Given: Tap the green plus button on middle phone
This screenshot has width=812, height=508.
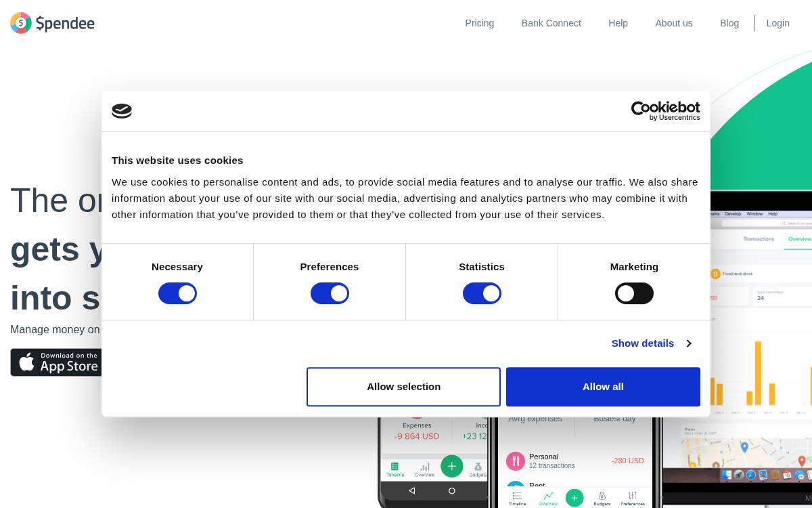Looking at the screenshot, I should tap(574, 498).
